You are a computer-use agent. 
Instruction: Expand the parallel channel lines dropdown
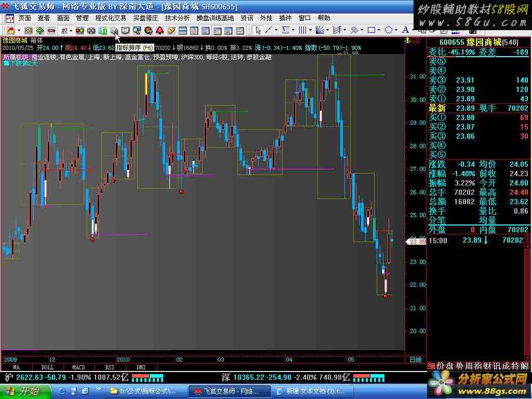pos(362,31)
